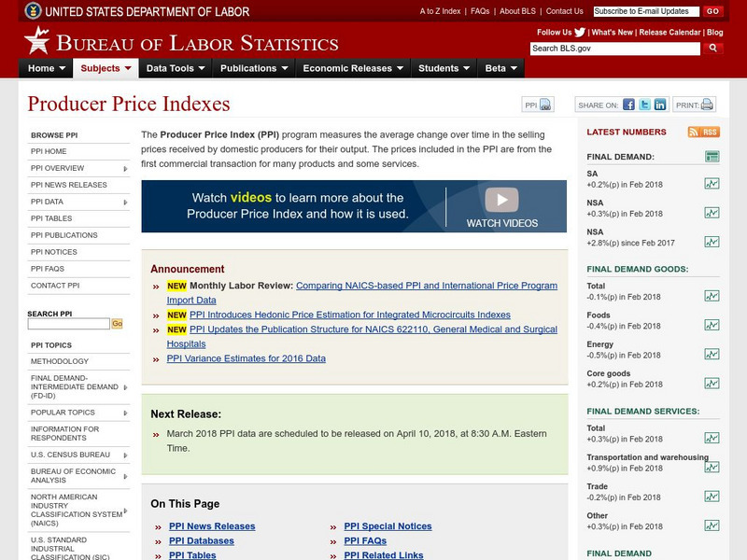The image size is (747, 560).
Task: Share page on Facebook
Action: pyautogui.click(x=628, y=105)
